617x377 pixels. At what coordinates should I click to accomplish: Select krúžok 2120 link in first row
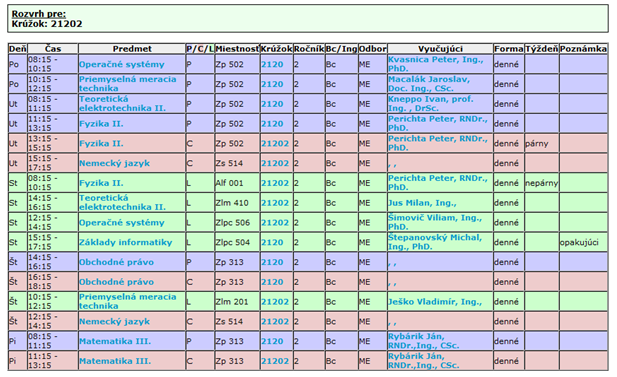click(x=272, y=64)
